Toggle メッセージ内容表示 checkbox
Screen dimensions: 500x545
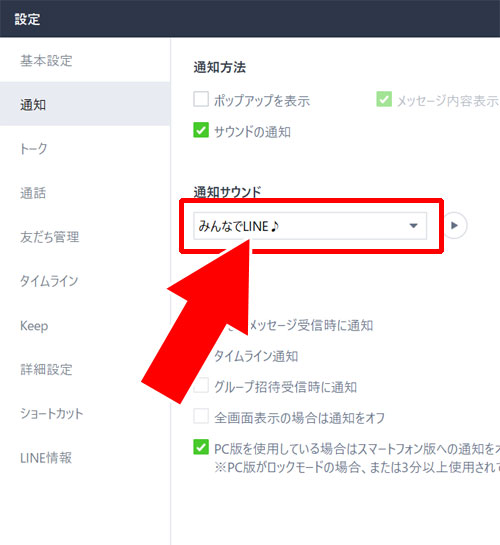[384, 99]
